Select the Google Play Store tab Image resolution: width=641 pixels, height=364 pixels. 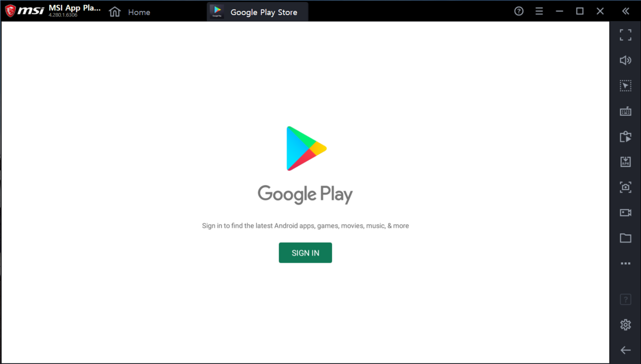(x=257, y=12)
